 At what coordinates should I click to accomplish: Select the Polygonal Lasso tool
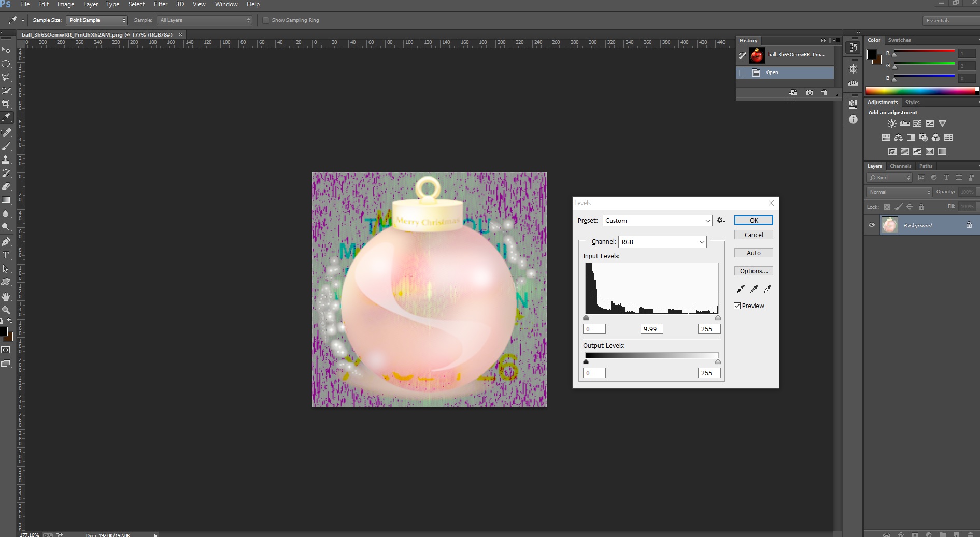click(x=6, y=77)
